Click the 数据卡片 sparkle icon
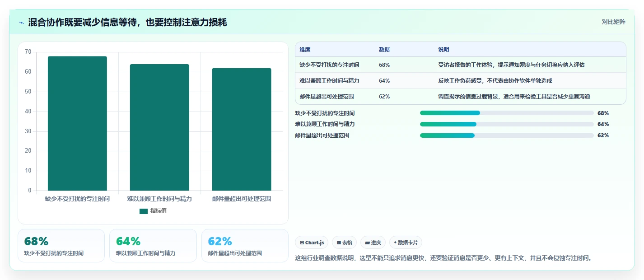The image size is (644, 280). 395,243
